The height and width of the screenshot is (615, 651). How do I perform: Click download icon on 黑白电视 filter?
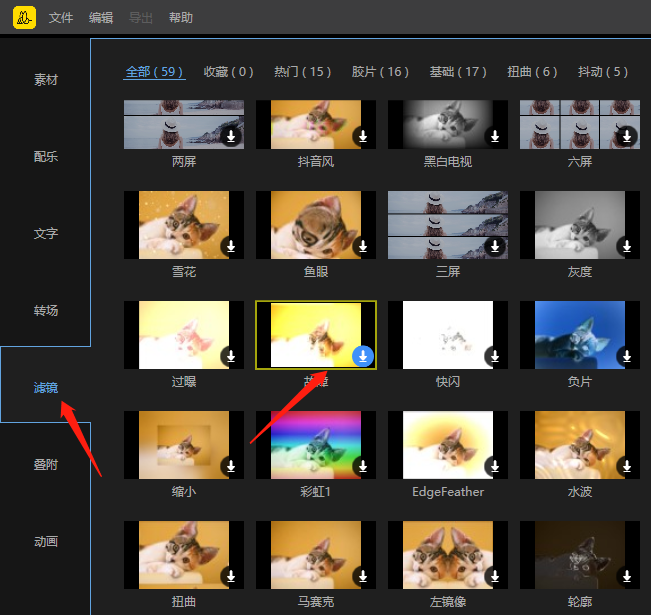[x=495, y=137]
